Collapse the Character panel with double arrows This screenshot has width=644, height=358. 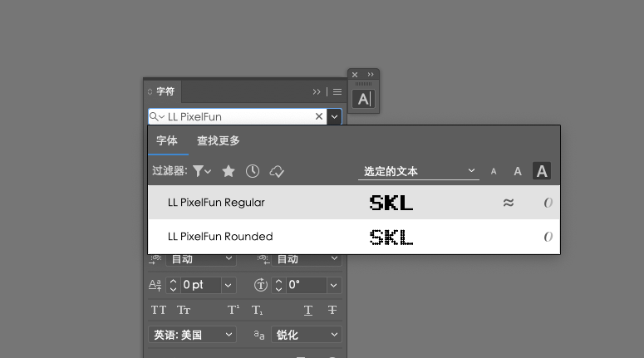317,92
